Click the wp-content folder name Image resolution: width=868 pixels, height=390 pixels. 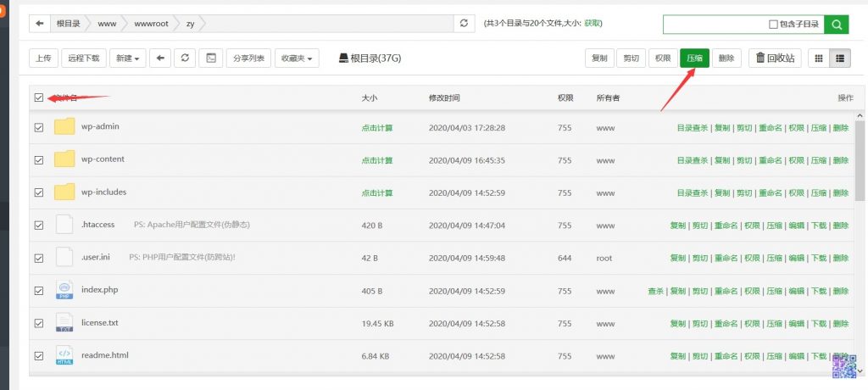click(x=103, y=159)
